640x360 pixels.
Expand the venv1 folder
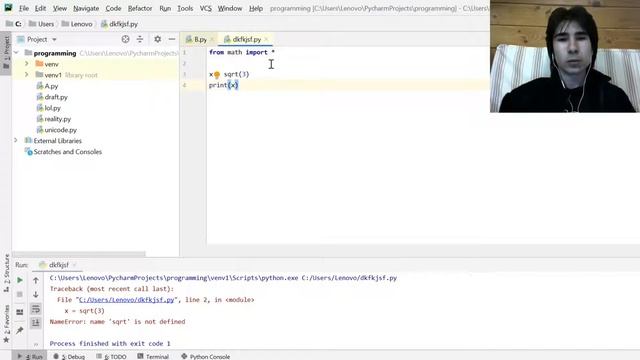click(x=27, y=75)
